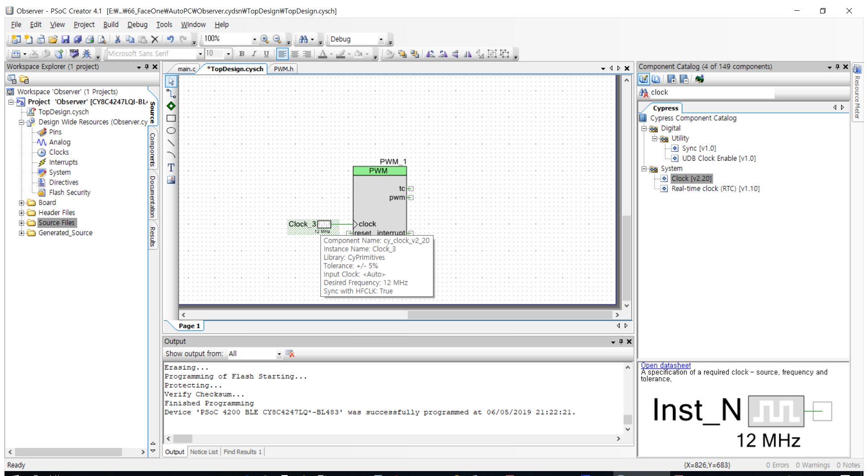Select the Line drawing tool
The height and width of the screenshot is (476, 868).
(171, 143)
